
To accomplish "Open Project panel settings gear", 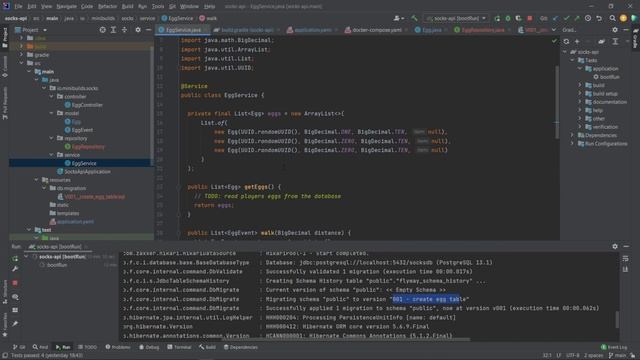I will [x=138, y=30].
